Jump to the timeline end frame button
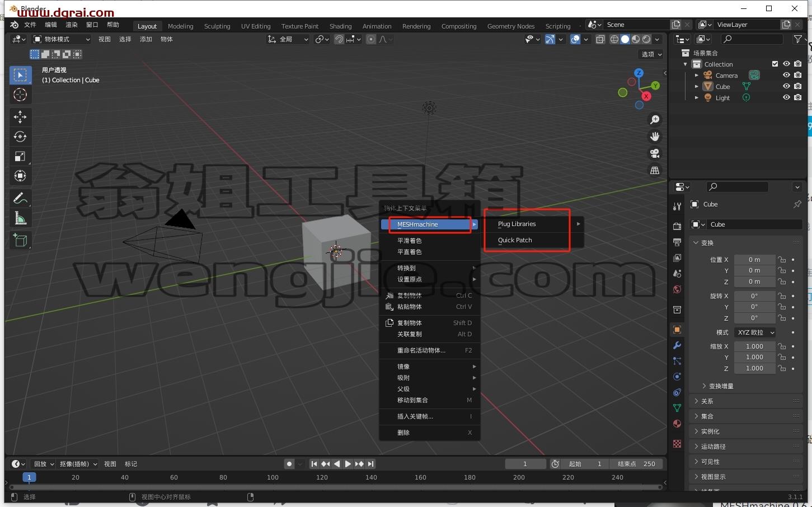 click(x=370, y=464)
